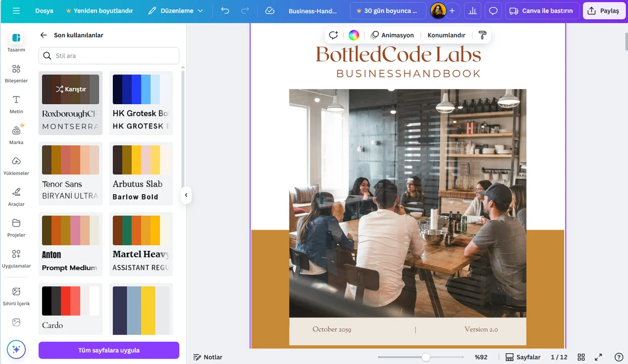The image size is (628, 364).
Task: Open the Metin text tab
Action: tap(16, 104)
